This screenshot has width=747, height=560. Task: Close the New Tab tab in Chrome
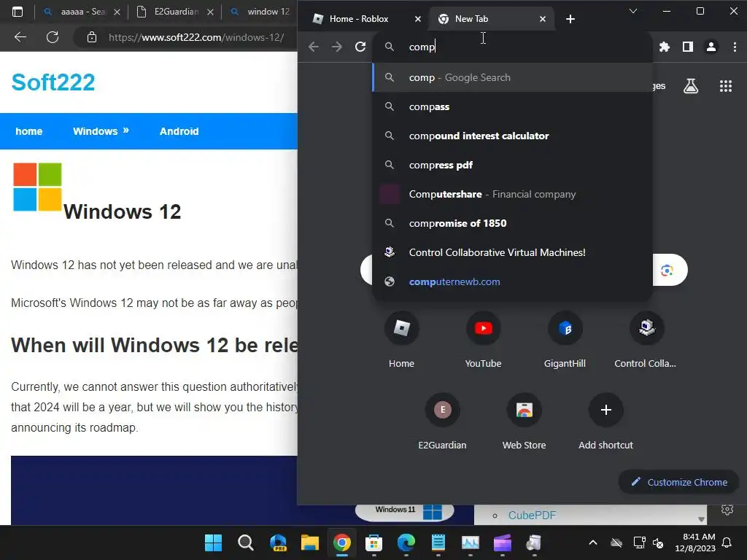(543, 19)
